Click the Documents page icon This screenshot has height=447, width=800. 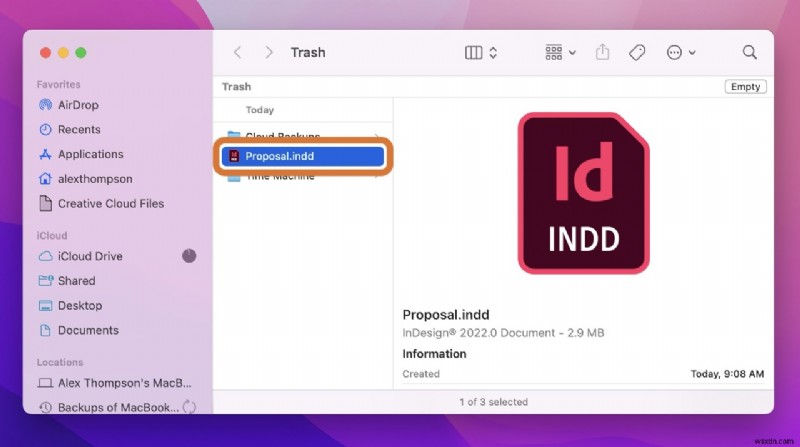click(x=45, y=330)
